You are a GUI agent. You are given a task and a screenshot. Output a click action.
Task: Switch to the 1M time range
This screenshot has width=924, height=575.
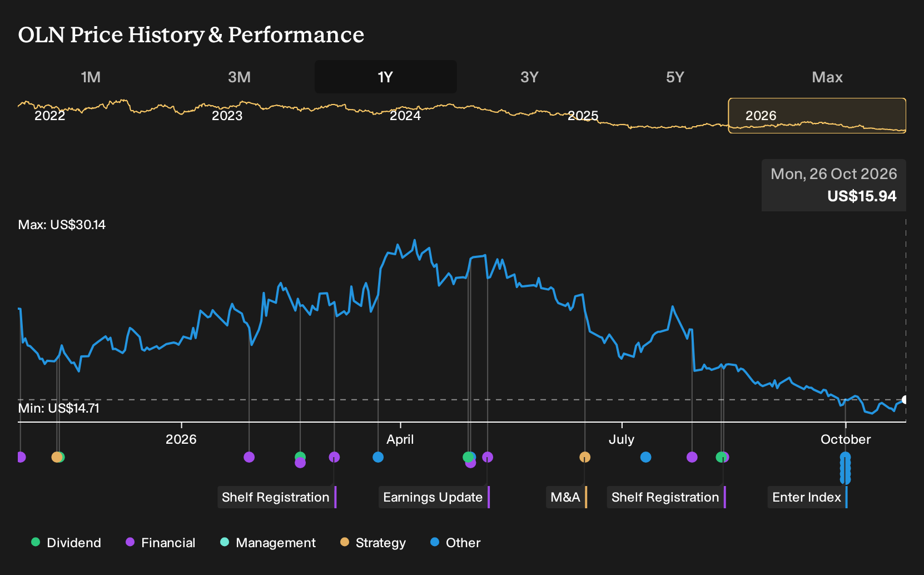coord(91,77)
